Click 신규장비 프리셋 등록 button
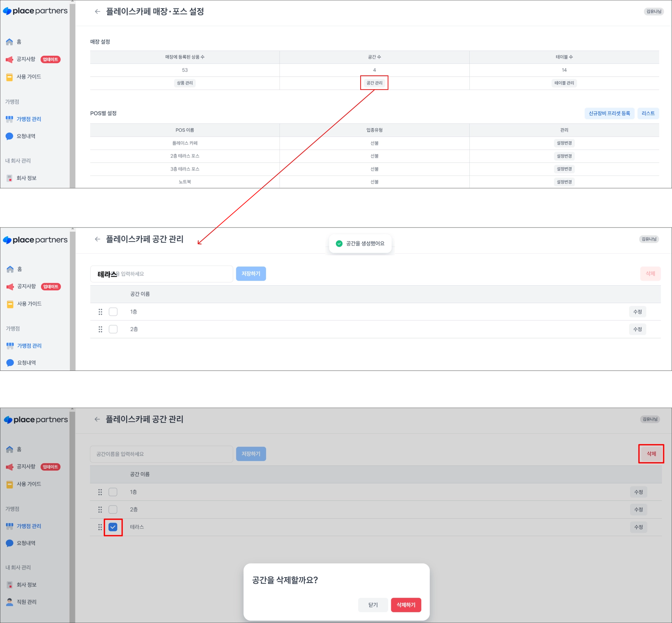Image resolution: width=672 pixels, height=623 pixels. pyautogui.click(x=609, y=113)
